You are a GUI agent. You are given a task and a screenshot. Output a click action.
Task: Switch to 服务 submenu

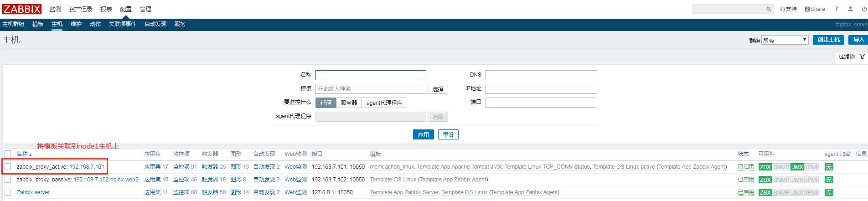[x=180, y=24]
